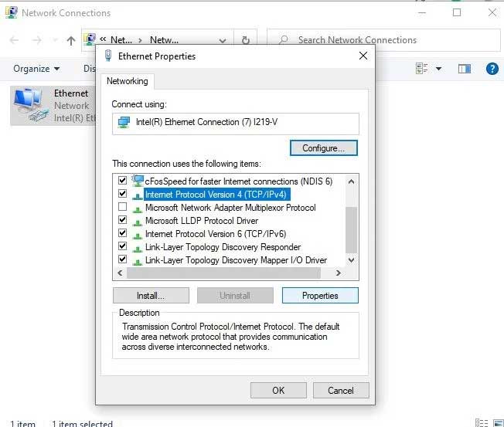Select Link-Layer Topology Discovery Mapper I/O Driver row
504x427 pixels.
click(x=236, y=260)
